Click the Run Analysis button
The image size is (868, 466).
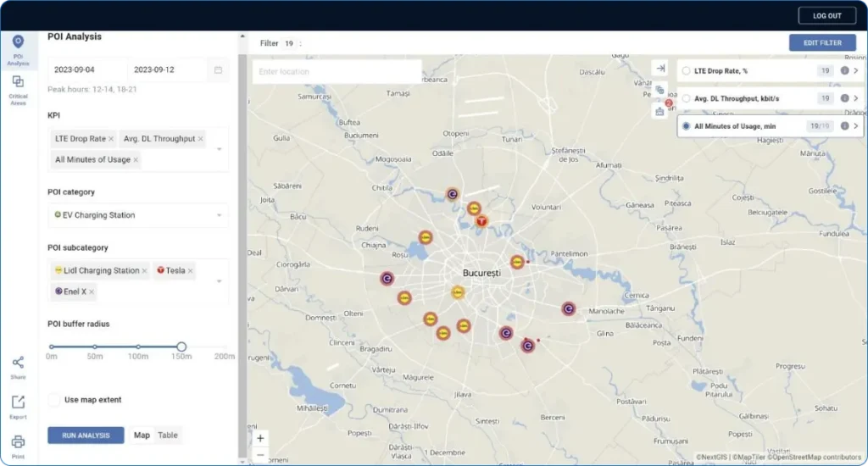pyautogui.click(x=86, y=435)
